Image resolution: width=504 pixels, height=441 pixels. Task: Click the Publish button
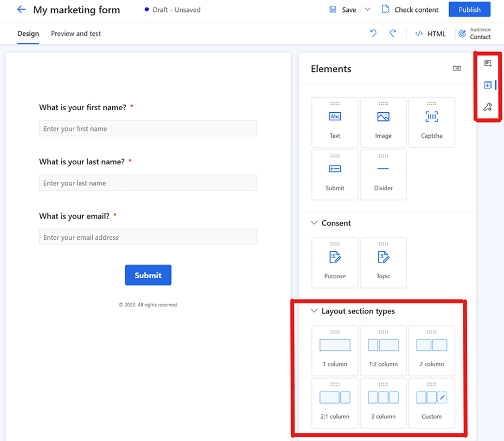point(469,10)
